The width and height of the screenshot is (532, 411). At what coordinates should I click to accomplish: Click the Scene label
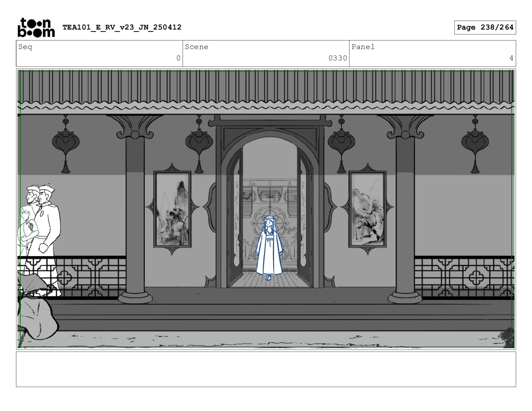196,47
